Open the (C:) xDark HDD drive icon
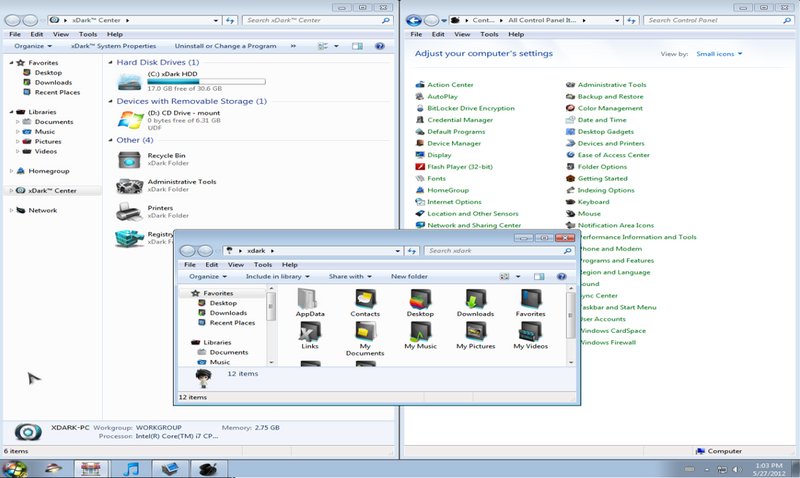This screenshot has height=478, width=800. (129, 81)
